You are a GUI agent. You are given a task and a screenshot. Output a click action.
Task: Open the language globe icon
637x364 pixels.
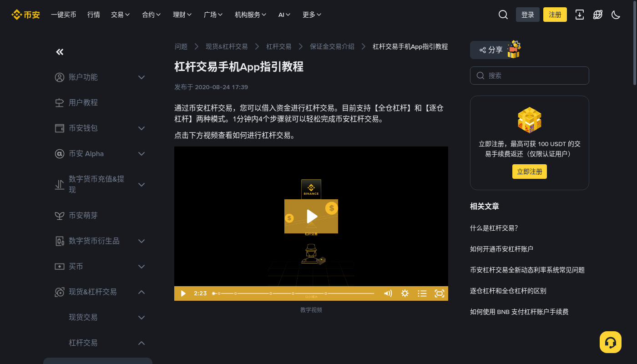(598, 15)
